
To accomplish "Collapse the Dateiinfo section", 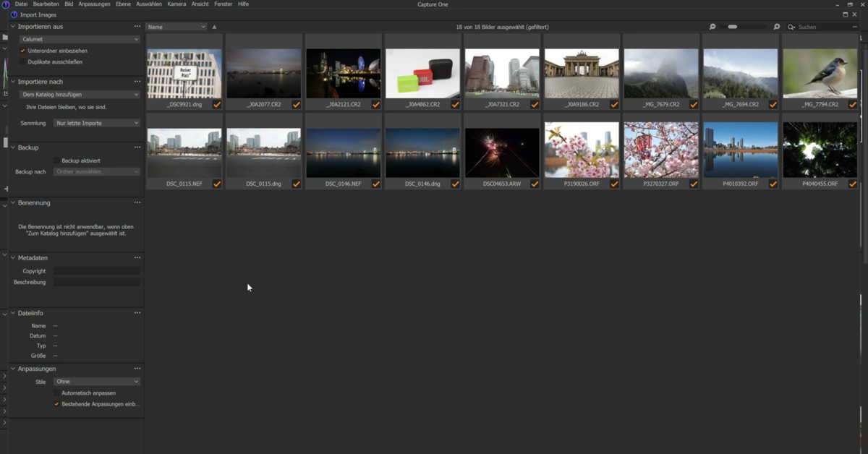I will (12, 312).
